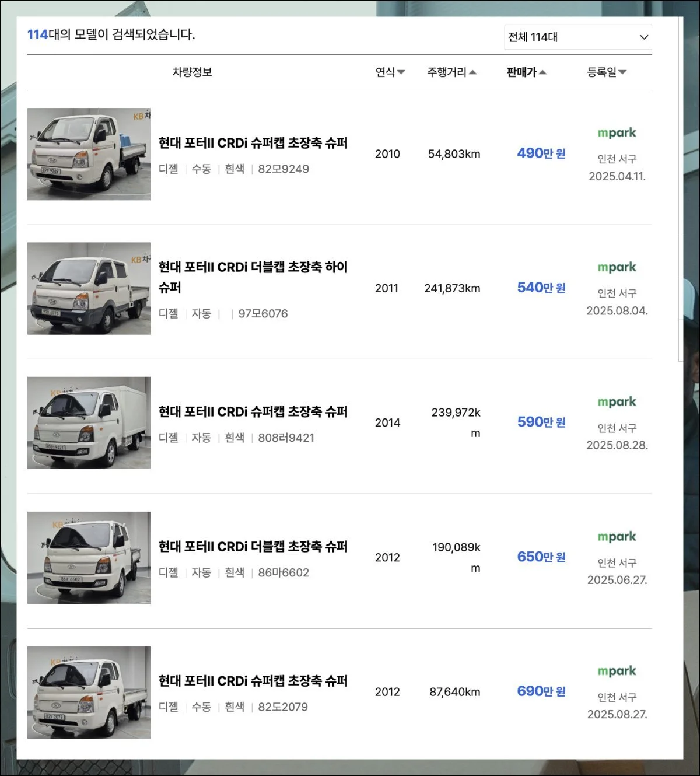Open the 2014 포터II 슈퍼캡 초장축 슈퍼 listing title

253,412
